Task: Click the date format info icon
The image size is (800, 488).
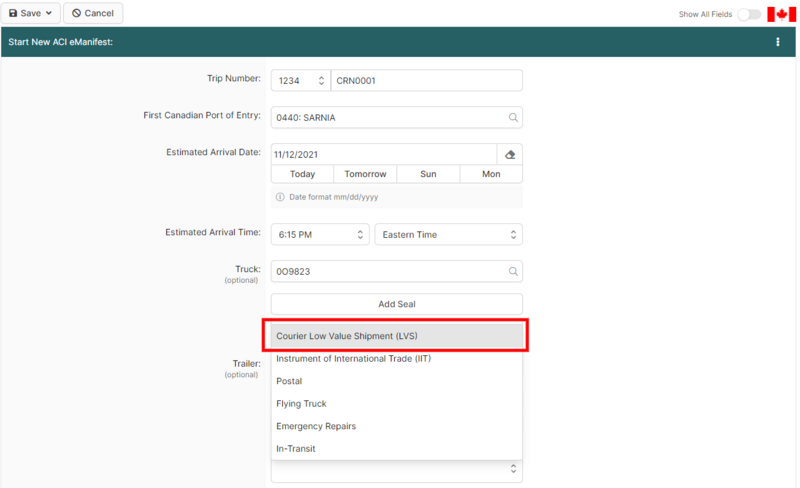Action: click(280, 197)
